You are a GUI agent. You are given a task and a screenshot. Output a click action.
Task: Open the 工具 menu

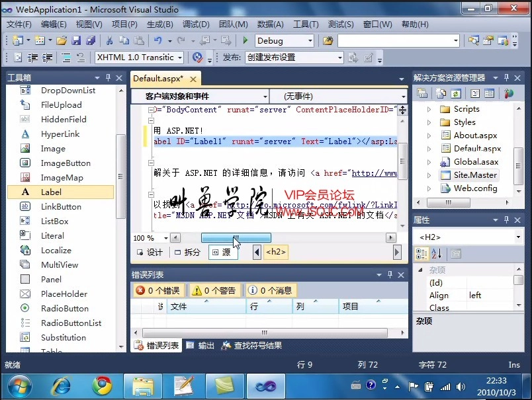[x=305, y=24]
